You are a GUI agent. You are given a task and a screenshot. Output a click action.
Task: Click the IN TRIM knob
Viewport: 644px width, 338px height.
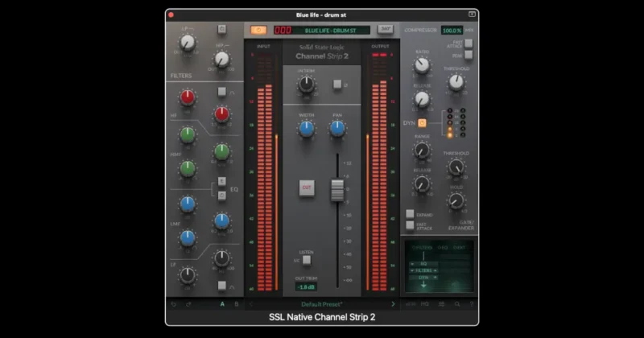[x=307, y=84]
